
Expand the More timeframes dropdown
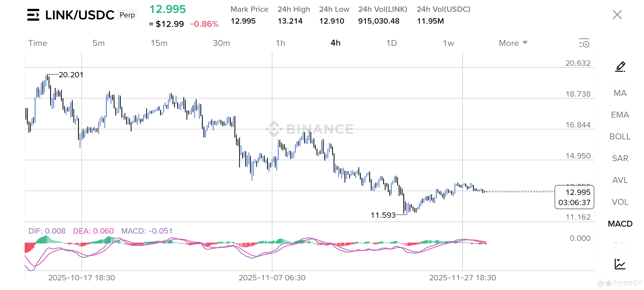point(513,43)
